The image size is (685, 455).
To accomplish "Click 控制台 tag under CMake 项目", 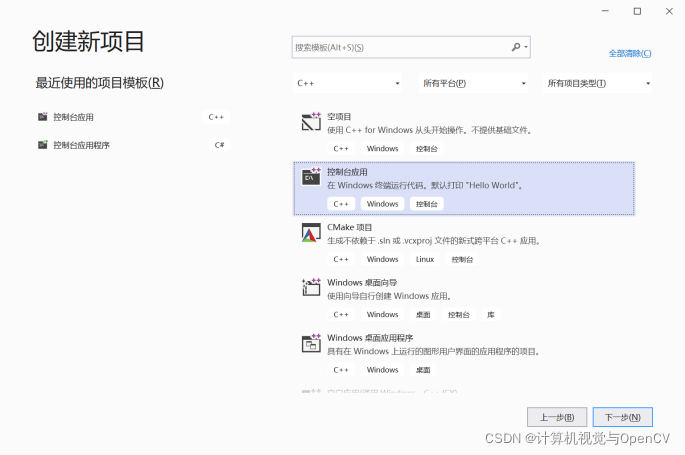I will (462, 259).
